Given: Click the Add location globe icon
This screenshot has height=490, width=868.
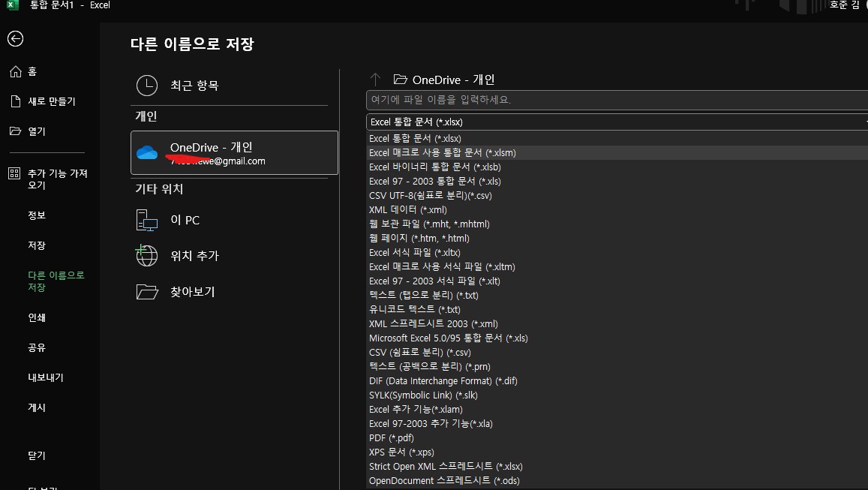Looking at the screenshot, I should [x=147, y=255].
